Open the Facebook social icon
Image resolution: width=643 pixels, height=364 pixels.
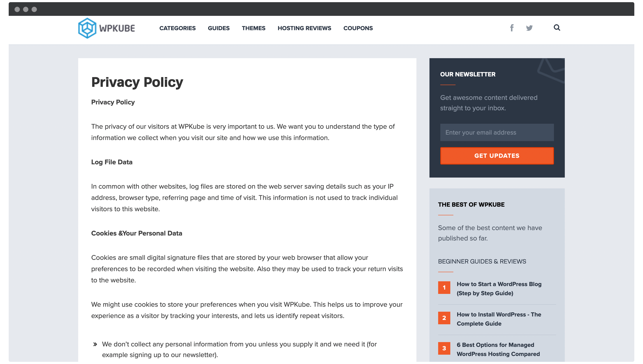coord(511,28)
